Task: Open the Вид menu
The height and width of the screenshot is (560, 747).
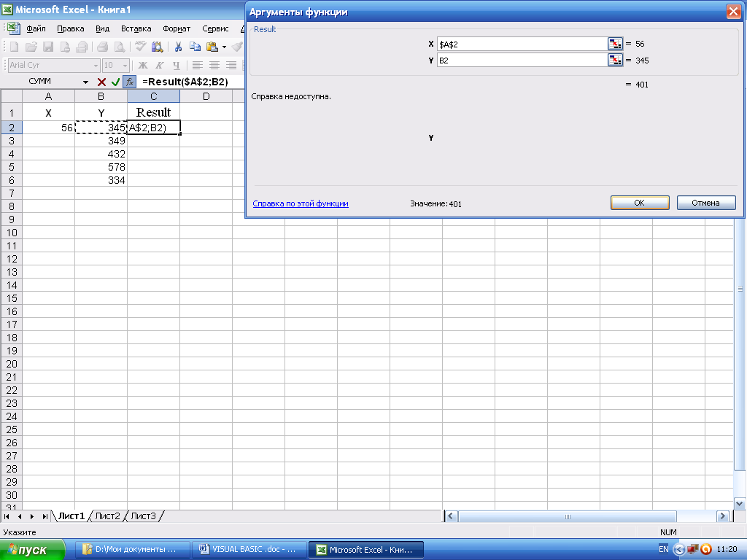Action: click(x=102, y=28)
